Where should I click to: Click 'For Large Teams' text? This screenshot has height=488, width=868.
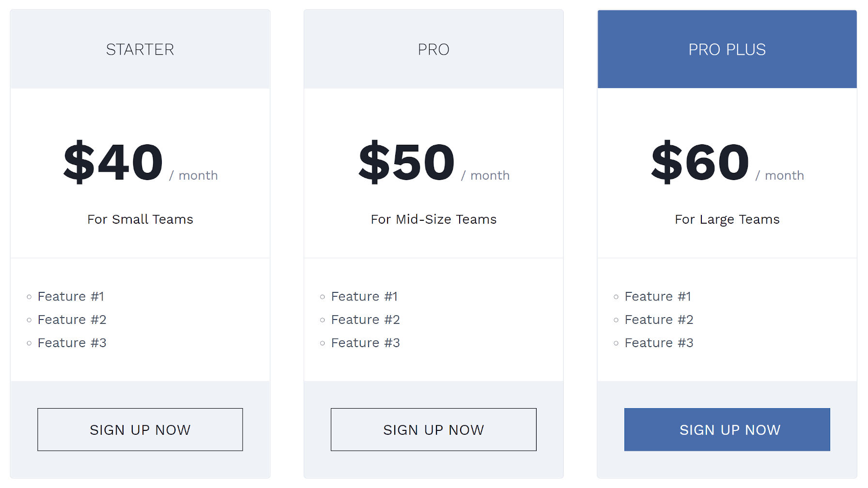pos(727,219)
